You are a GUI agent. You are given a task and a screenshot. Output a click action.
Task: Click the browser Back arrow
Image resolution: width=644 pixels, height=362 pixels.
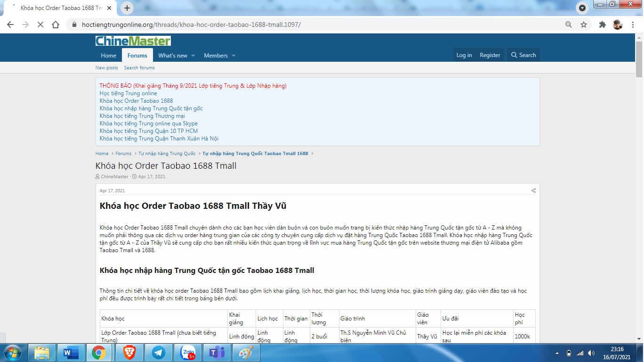[x=10, y=25]
